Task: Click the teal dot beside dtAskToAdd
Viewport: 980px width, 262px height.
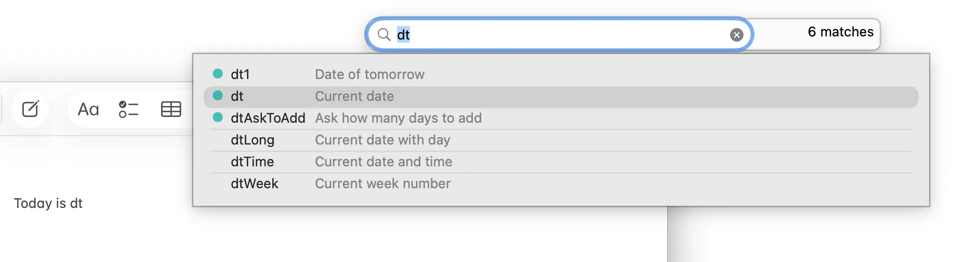Action: pos(218,117)
